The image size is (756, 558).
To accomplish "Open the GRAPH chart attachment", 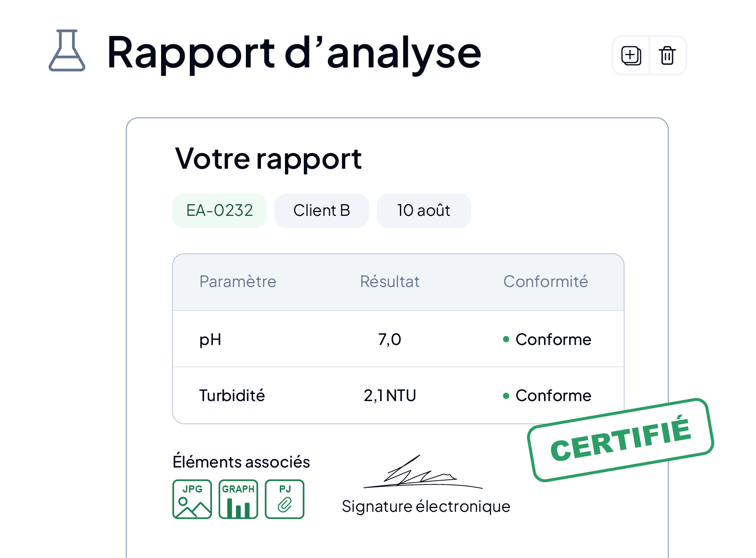I will tap(238, 499).
